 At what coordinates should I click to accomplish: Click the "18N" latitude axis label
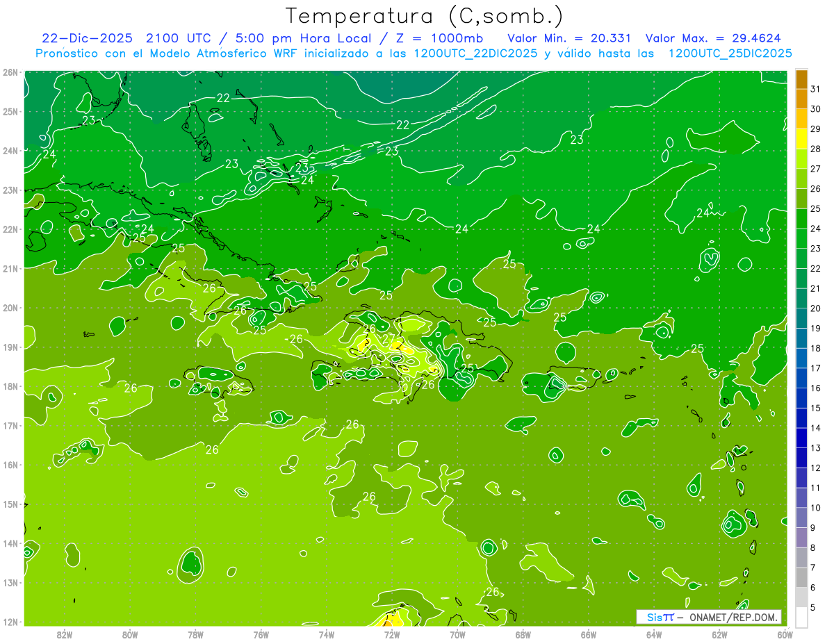10,386
